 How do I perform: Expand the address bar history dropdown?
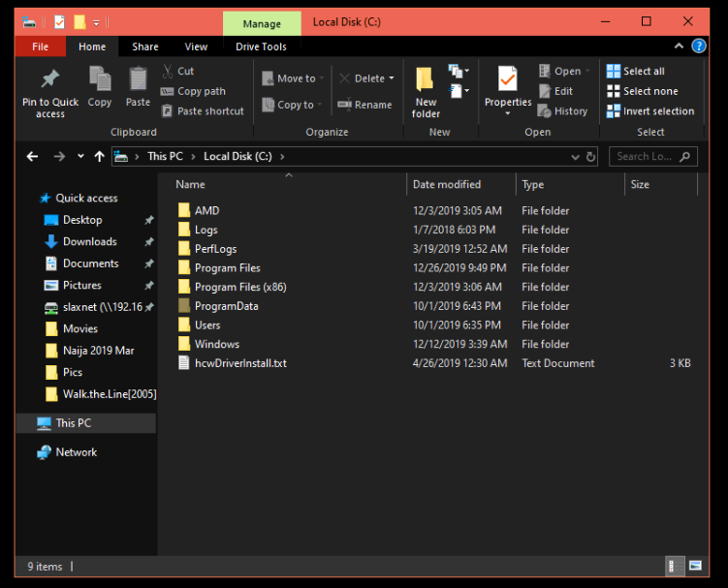[x=575, y=157]
